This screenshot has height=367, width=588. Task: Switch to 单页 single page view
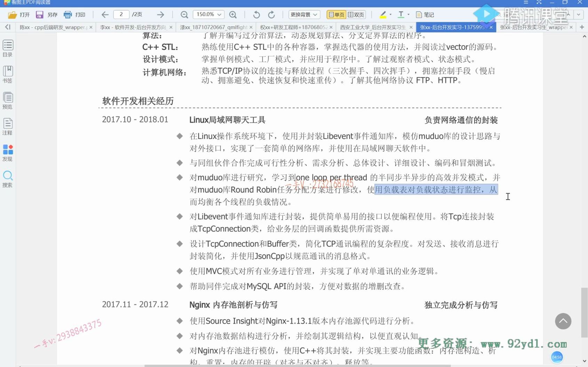(336, 15)
